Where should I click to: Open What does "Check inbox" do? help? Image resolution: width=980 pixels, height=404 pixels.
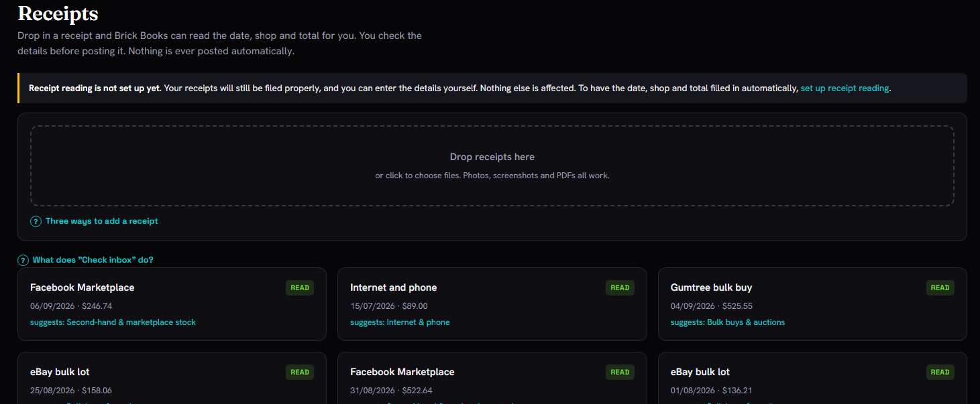93,260
